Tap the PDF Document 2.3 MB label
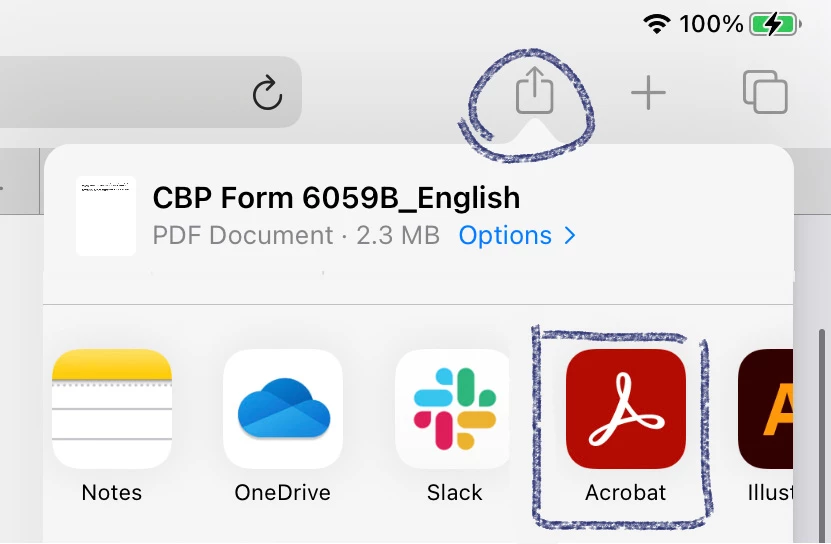 296,235
